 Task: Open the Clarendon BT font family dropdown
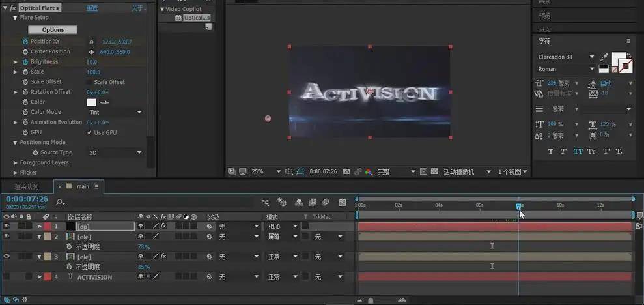coord(566,57)
